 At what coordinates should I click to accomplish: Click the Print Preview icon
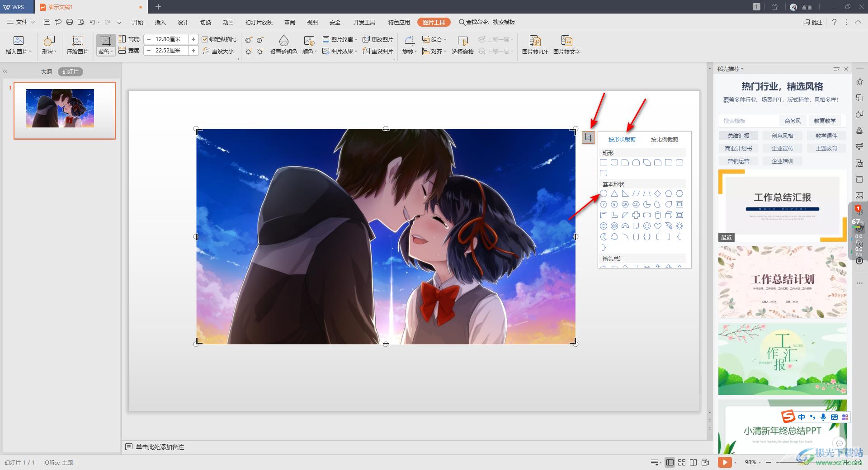point(81,22)
